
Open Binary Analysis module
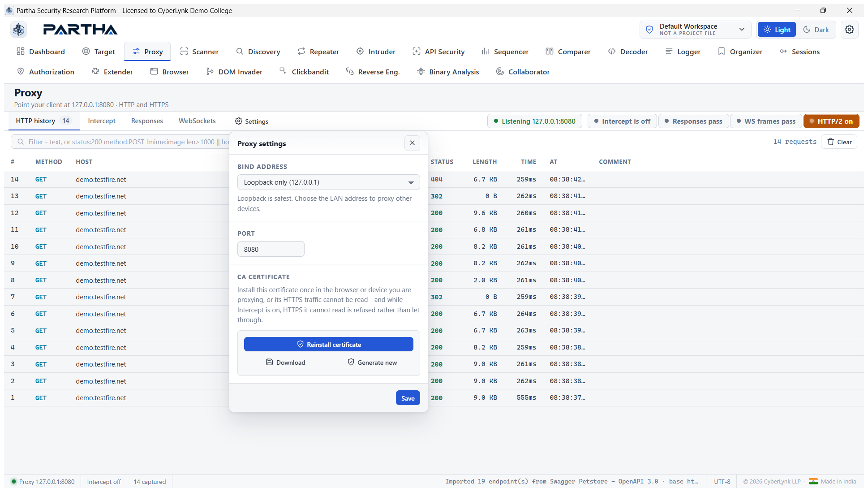click(448, 72)
